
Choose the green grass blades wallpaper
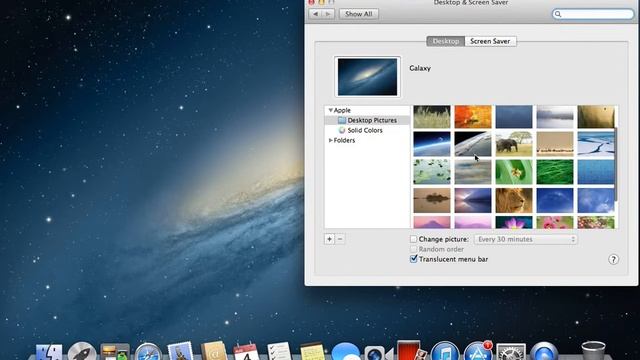[555, 172]
